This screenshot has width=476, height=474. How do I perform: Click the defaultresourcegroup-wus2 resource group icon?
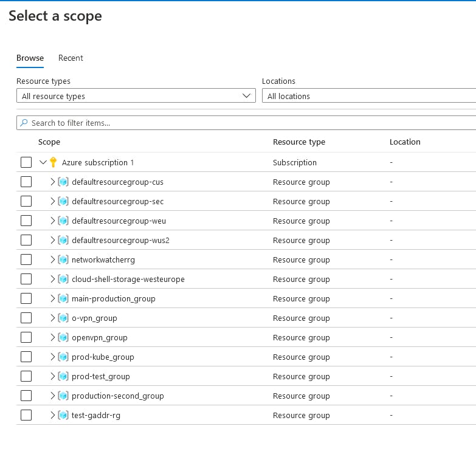[63, 240]
